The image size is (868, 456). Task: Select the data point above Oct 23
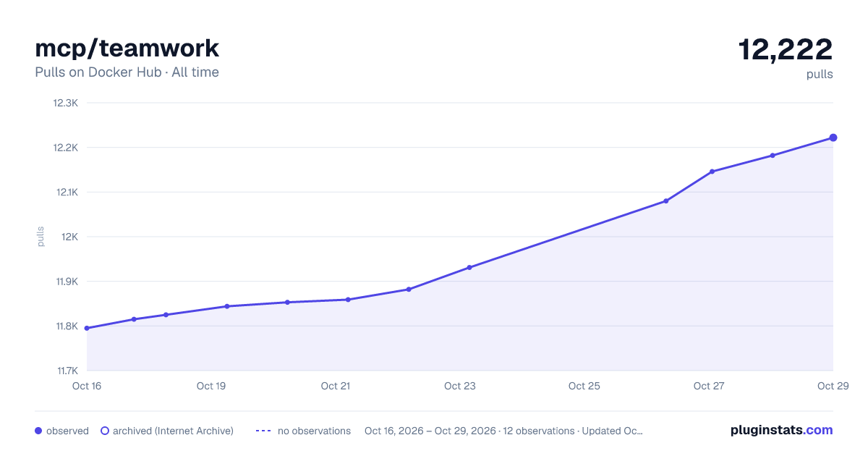[469, 267]
